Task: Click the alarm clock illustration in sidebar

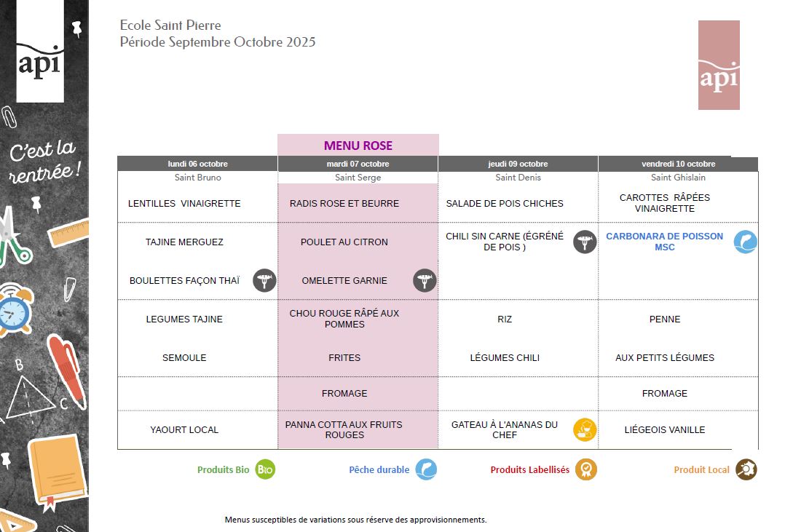Action: 16,309
